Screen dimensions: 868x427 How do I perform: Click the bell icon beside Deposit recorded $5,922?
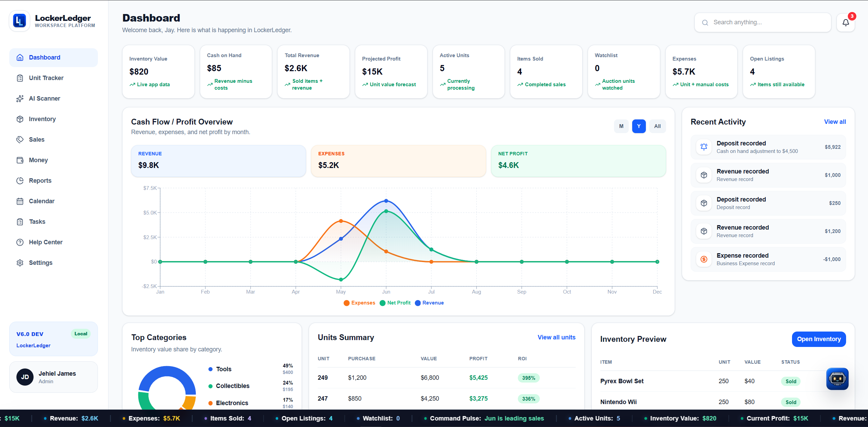[704, 147]
